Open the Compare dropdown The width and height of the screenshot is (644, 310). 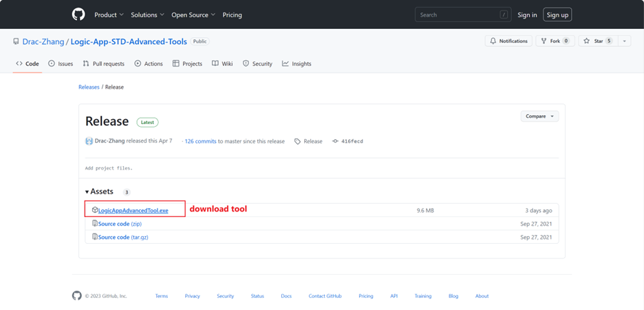(x=539, y=116)
